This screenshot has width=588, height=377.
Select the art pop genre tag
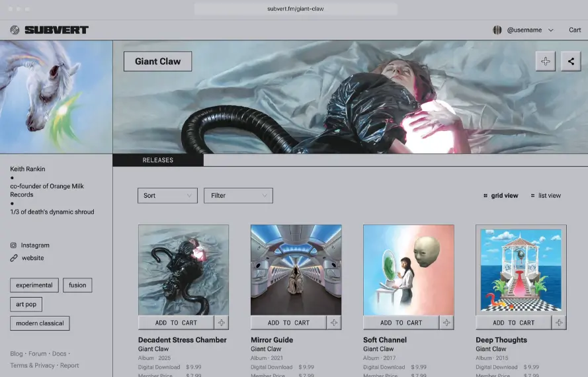coord(26,304)
